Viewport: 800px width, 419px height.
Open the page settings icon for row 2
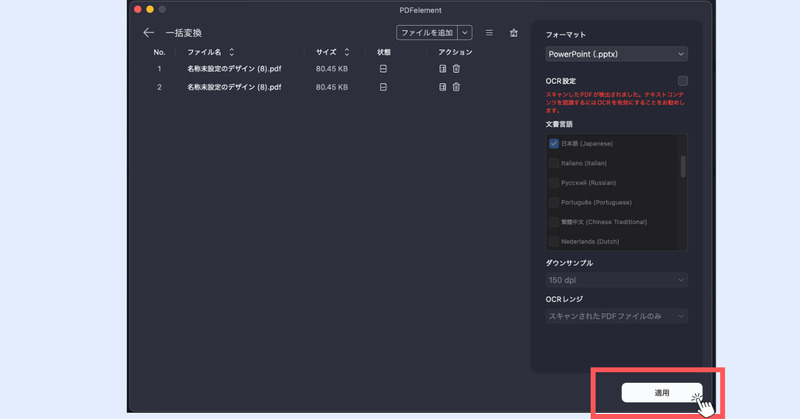[442, 87]
